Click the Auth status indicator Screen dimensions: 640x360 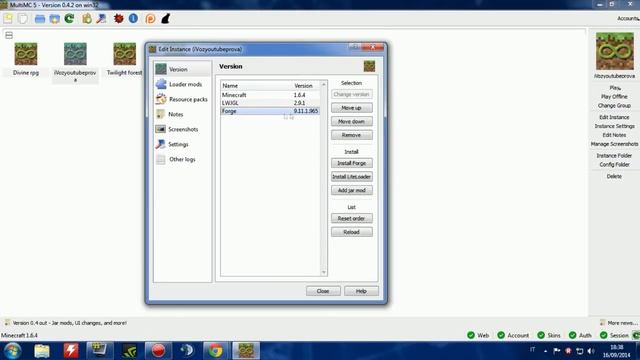(580, 336)
